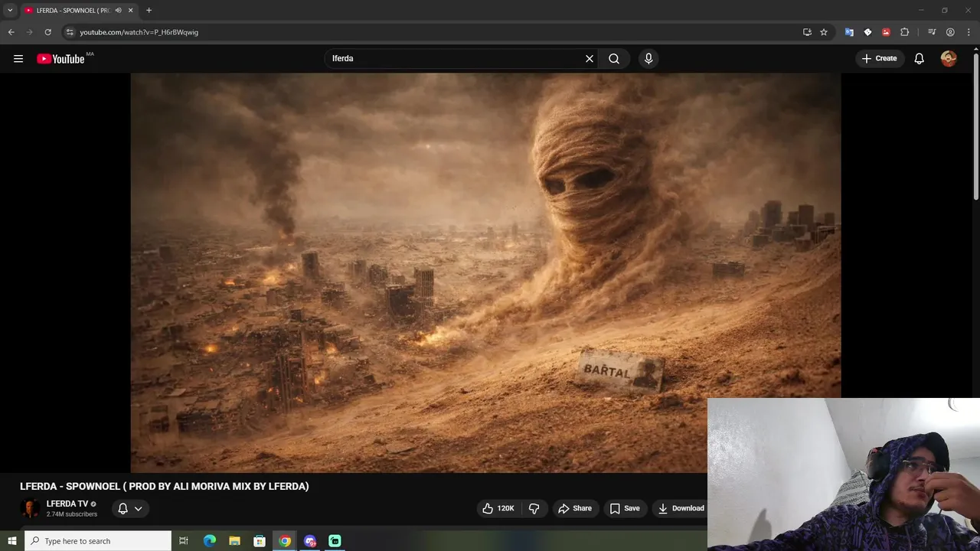
Task: Launch Microsoft Edge from the taskbar
Action: tap(209, 541)
